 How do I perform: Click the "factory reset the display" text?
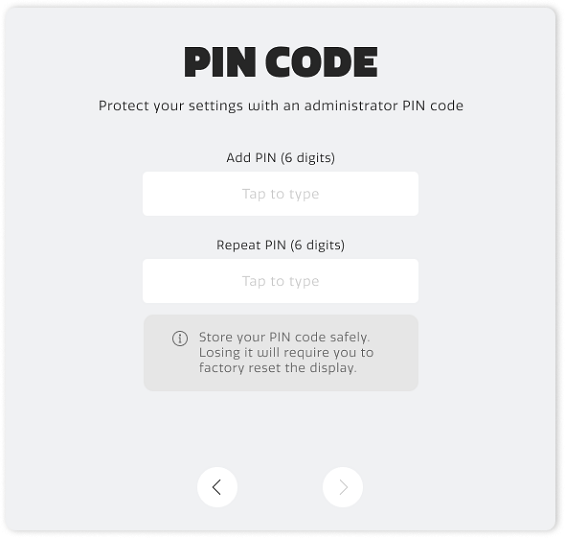[277, 368]
